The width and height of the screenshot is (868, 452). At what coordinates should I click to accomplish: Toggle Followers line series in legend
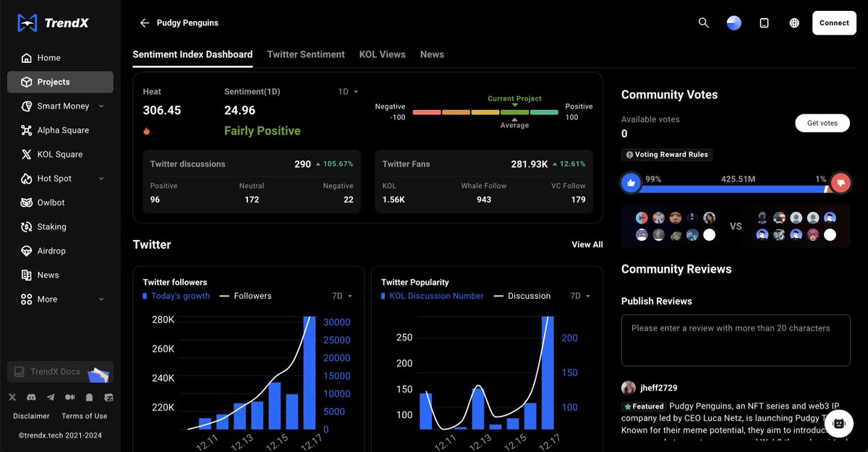pos(245,296)
